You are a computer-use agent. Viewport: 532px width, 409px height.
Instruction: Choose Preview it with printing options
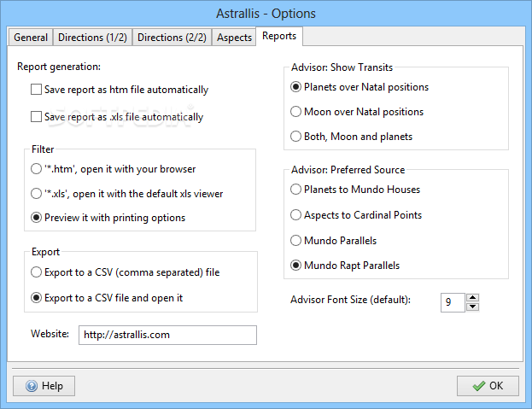click(108, 218)
